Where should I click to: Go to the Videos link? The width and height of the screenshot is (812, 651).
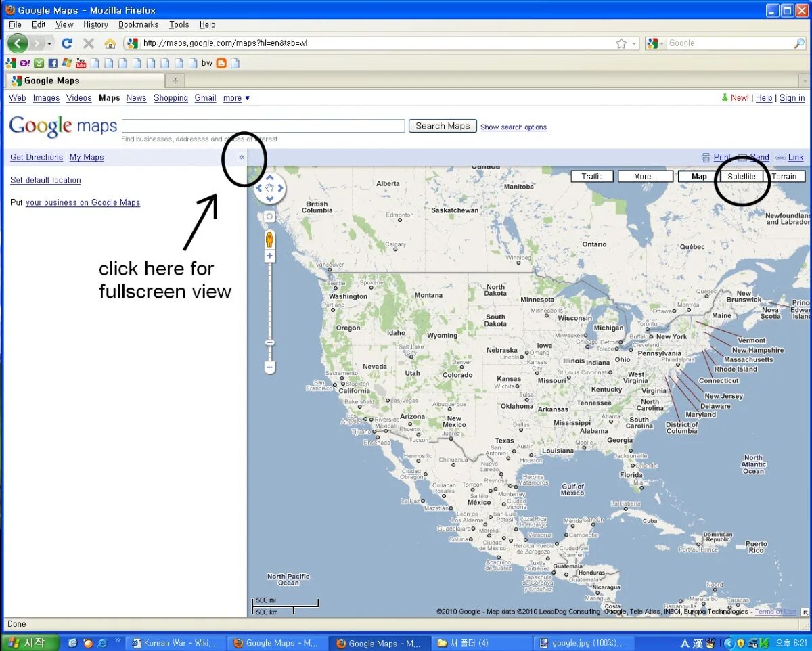point(78,98)
